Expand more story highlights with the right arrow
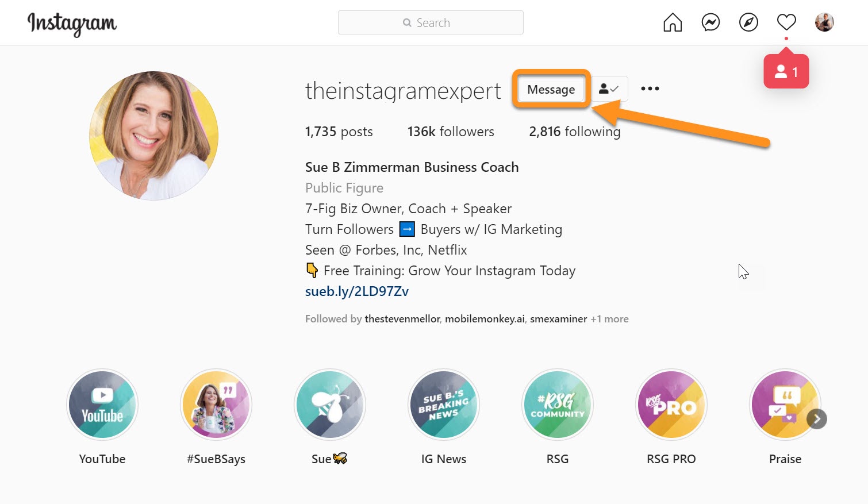 click(x=816, y=419)
